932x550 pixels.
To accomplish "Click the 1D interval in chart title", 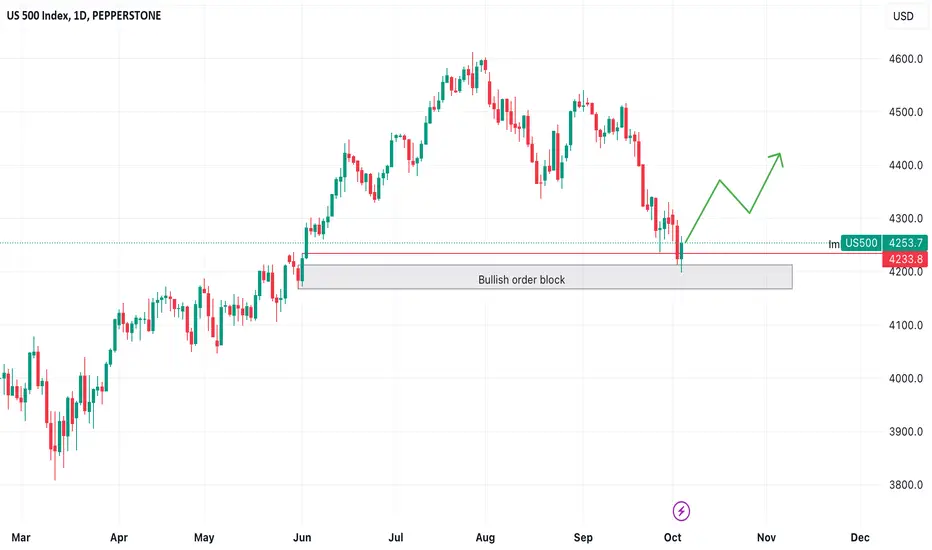I will (x=80, y=15).
